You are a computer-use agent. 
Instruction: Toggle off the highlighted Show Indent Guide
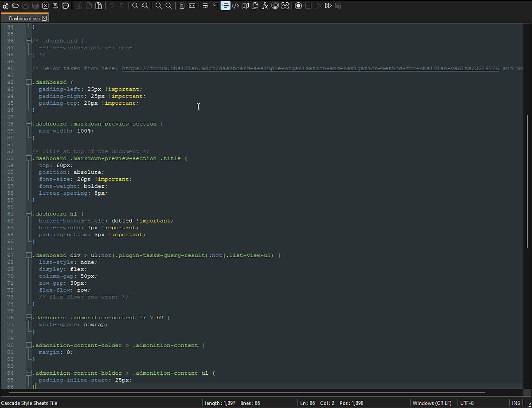tap(226, 6)
